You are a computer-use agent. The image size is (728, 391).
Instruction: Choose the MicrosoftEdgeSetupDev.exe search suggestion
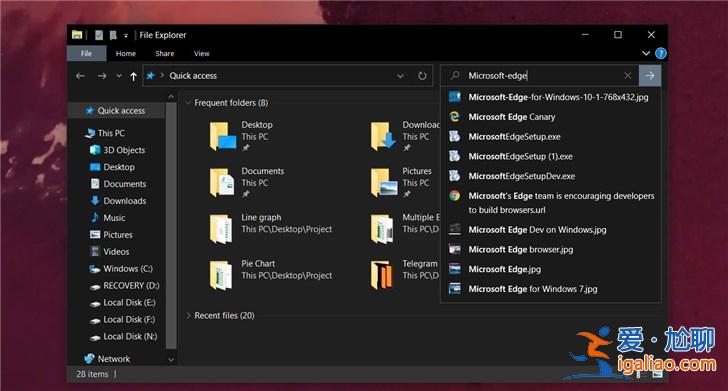(x=551, y=176)
